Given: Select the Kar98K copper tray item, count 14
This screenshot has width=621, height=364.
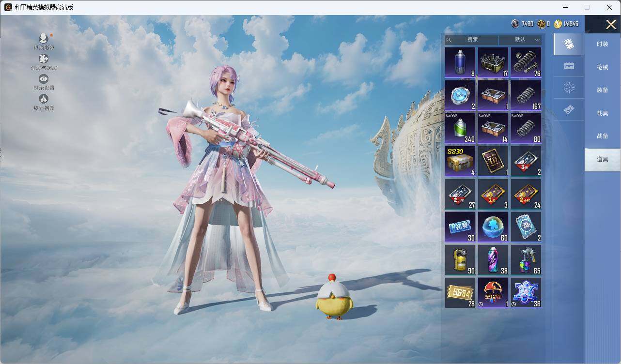Looking at the screenshot, I should pyautogui.click(x=493, y=128).
